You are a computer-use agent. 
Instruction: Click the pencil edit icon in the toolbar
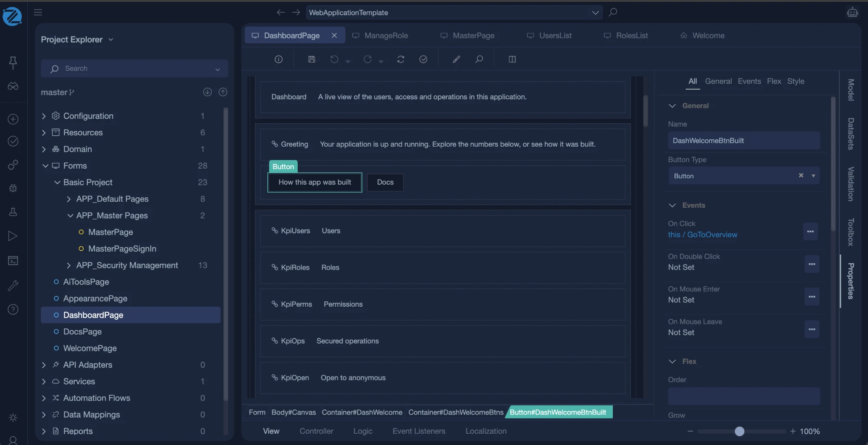point(456,59)
